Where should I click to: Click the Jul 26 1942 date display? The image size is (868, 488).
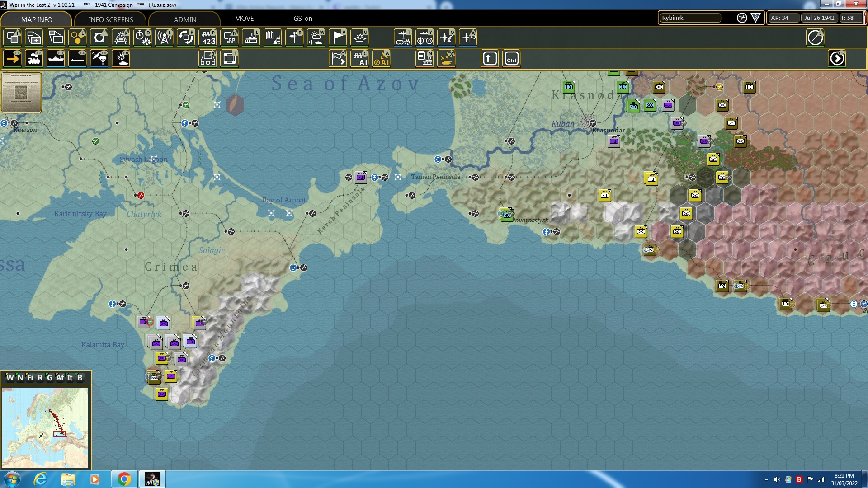coord(819,18)
